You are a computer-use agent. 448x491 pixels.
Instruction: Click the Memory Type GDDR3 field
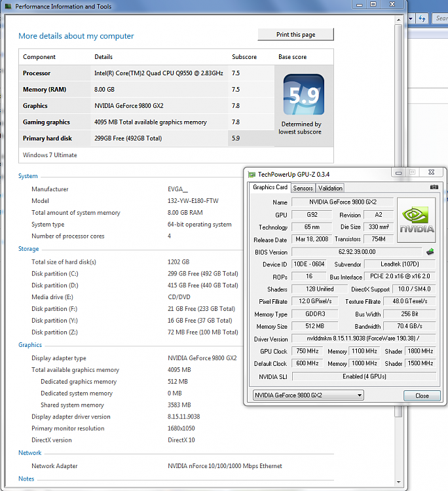point(315,314)
